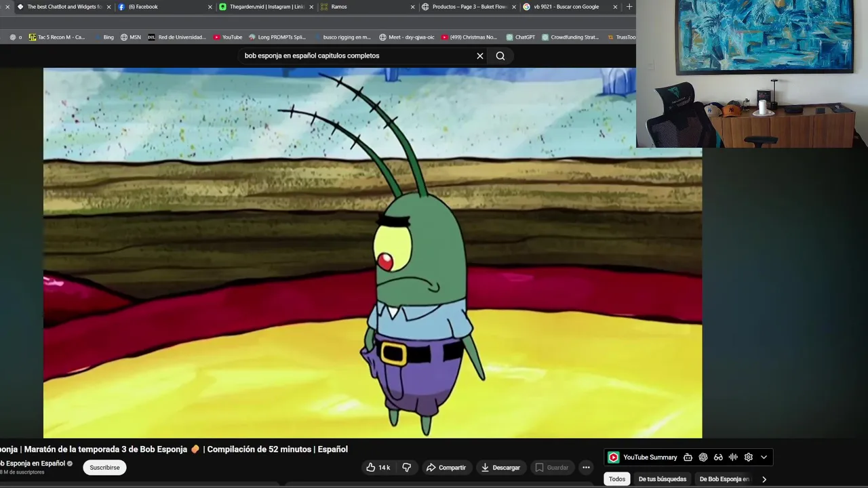Select the 'De Bob Esponja en' chip

tap(724, 479)
